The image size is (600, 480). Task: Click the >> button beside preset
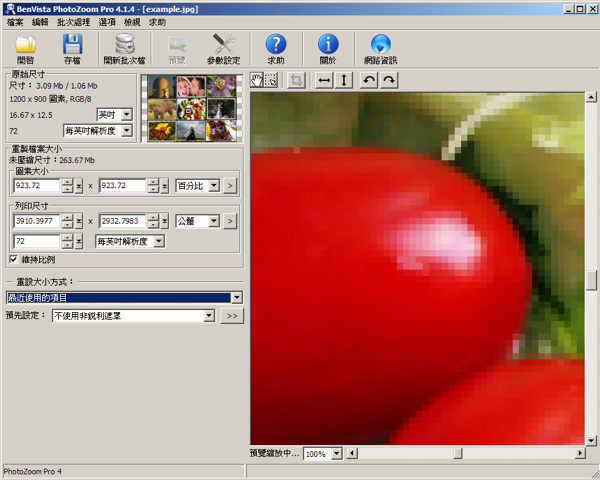click(232, 316)
